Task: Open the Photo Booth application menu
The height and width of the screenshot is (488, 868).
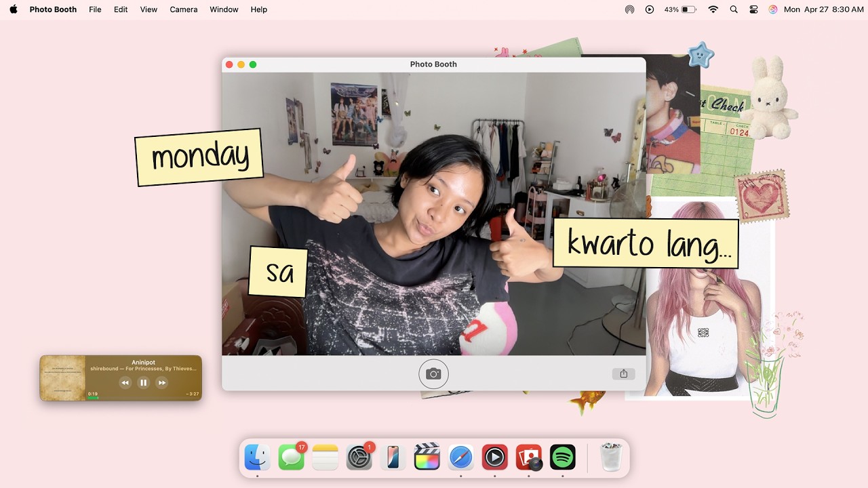Action: pyautogui.click(x=53, y=9)
